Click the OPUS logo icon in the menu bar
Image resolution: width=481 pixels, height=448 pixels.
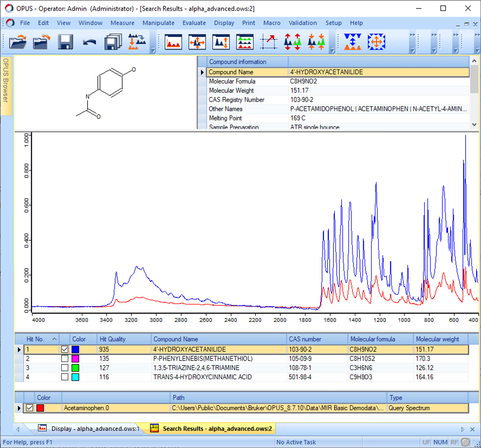pyautogui.click(x=10, y=23)
